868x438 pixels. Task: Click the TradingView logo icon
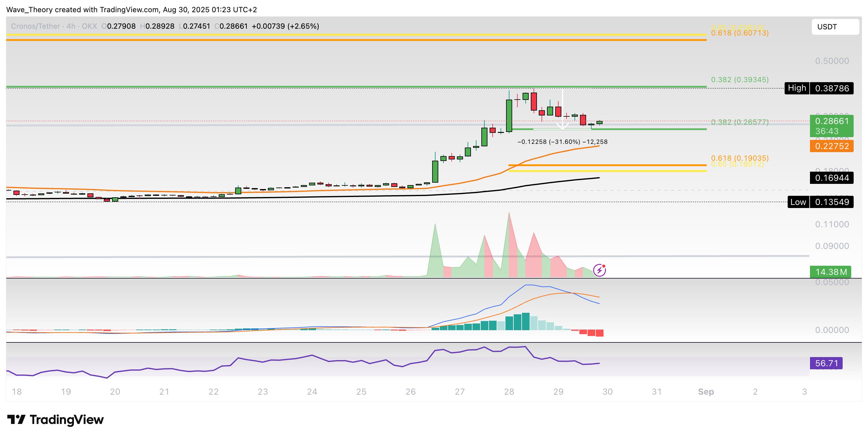click(x=16, y=419)
